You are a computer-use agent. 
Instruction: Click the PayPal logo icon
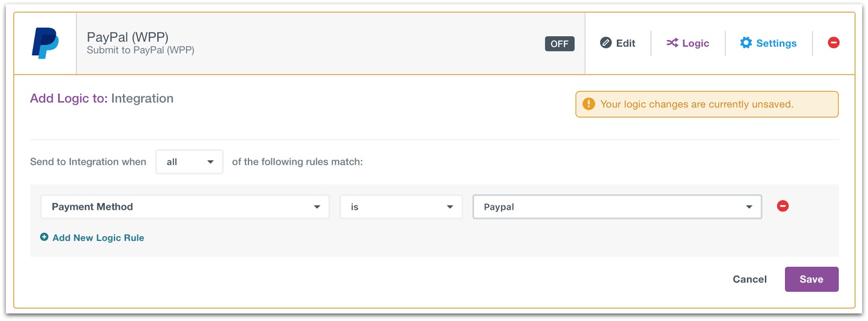pos(45,43)
